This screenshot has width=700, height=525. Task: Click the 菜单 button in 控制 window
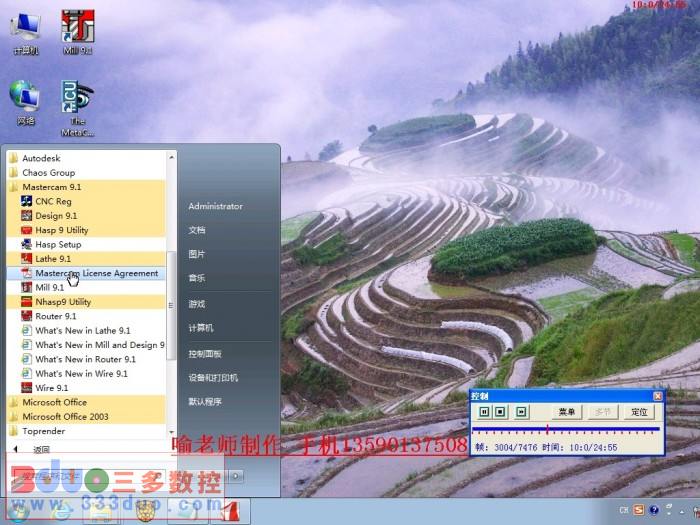click(566, 412)
